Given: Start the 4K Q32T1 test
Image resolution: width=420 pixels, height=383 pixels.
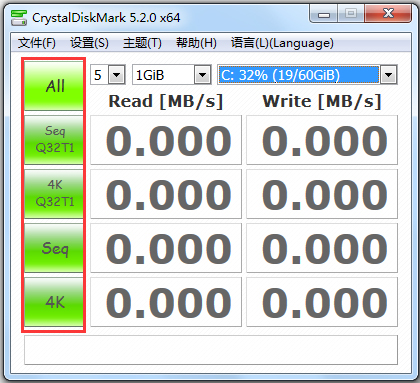Looking at the screenshot, I should tap(54, 194).
